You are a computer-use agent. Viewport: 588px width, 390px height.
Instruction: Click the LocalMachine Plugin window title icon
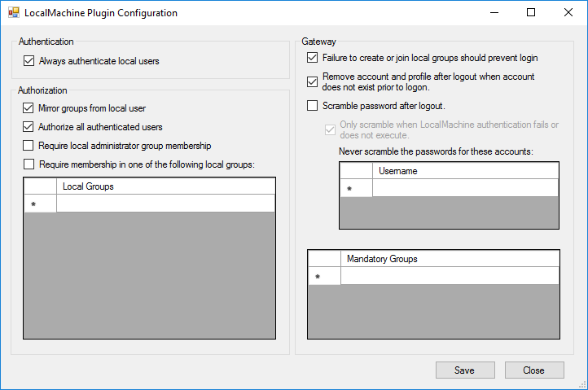click(x=14, y=13)
